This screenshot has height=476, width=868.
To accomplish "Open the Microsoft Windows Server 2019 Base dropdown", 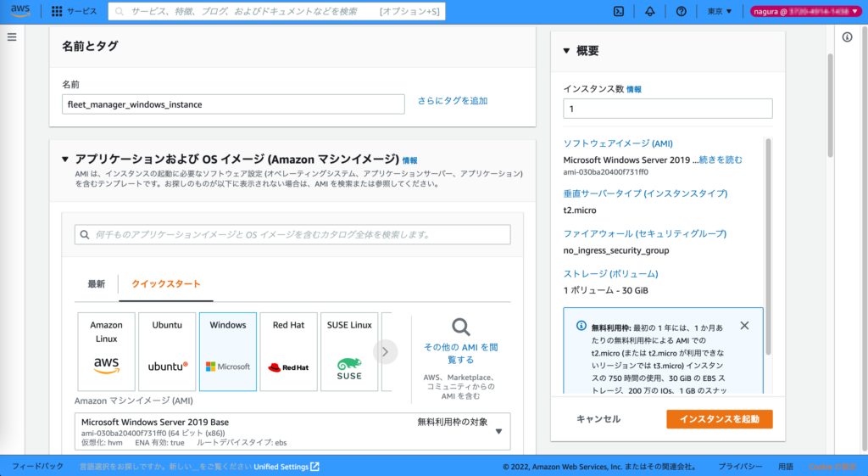I will click(x=292, y=431).
